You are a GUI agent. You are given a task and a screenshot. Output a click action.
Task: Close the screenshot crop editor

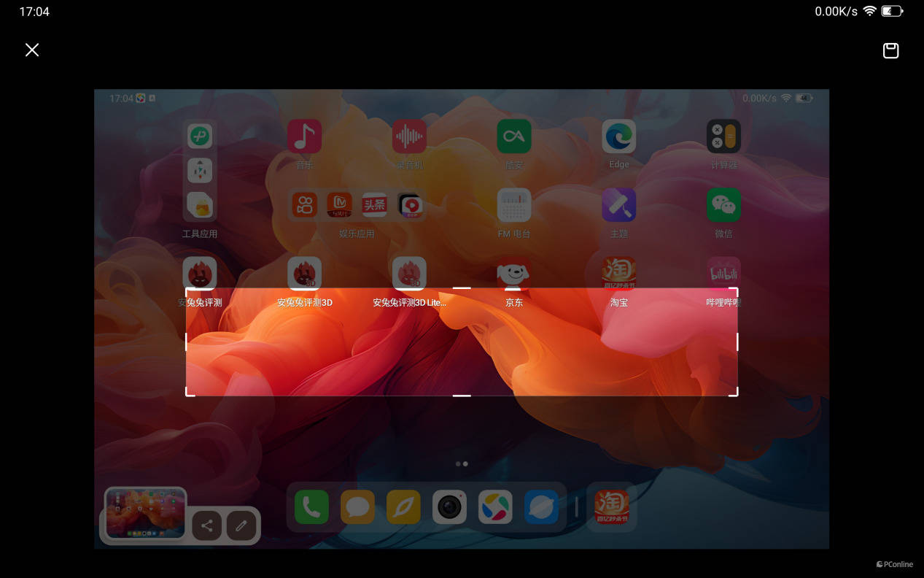[32, 50]
